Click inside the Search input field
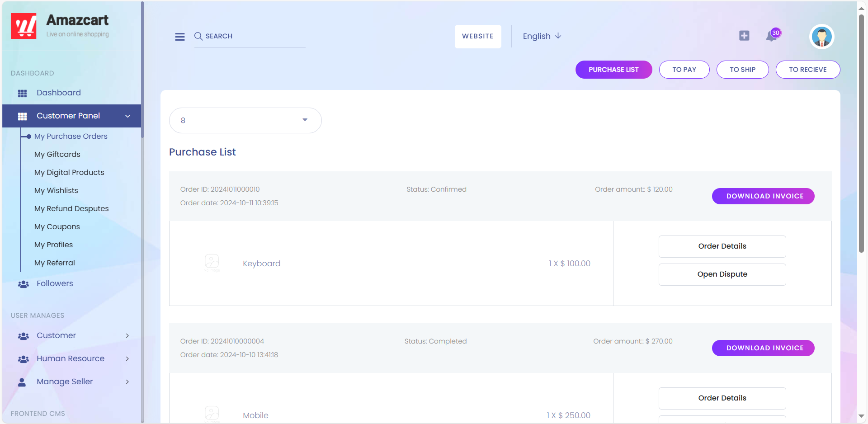868x424 pixels. (x=253, y=36)
